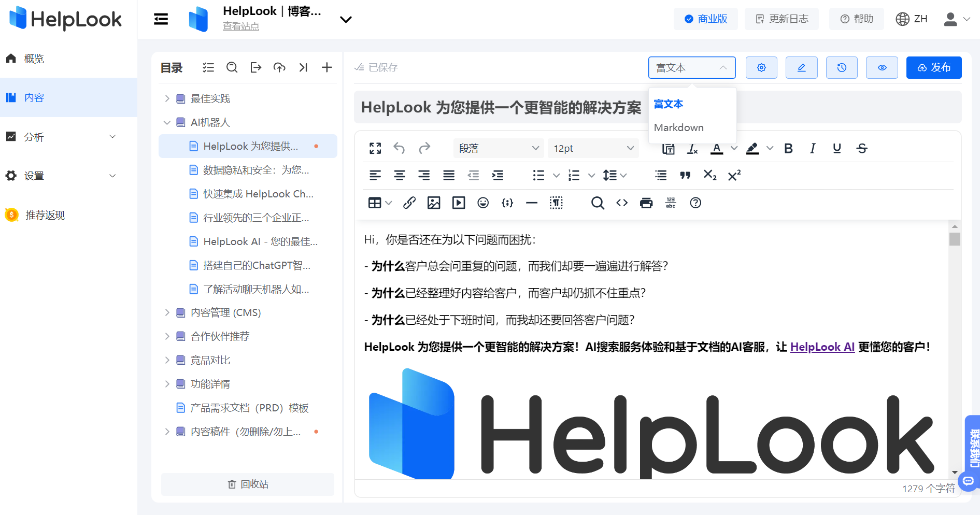Add a new item with the plus icon
The height and width of the screenshot is (515, 980).
(327, 67)
